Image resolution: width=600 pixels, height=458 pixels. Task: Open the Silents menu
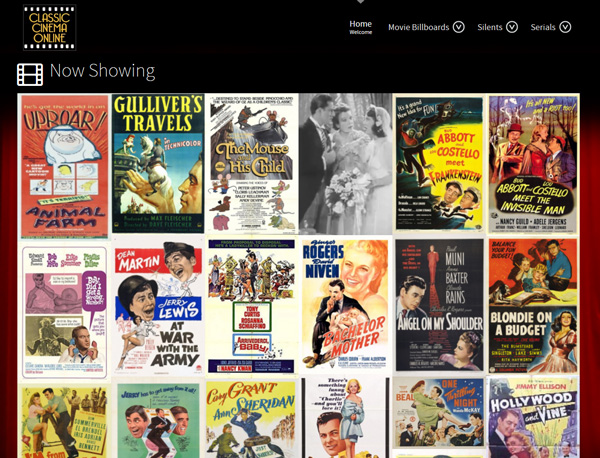point(489,27)
